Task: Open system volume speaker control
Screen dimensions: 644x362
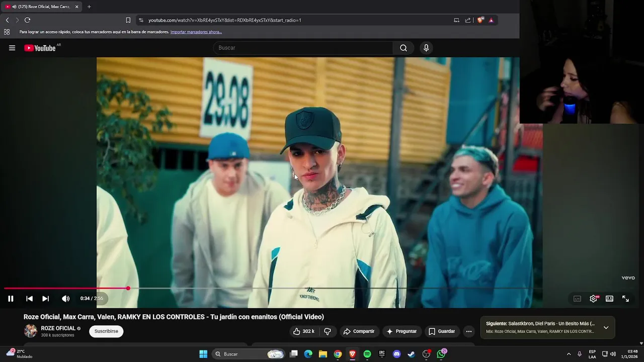Action: pos(613,354)
